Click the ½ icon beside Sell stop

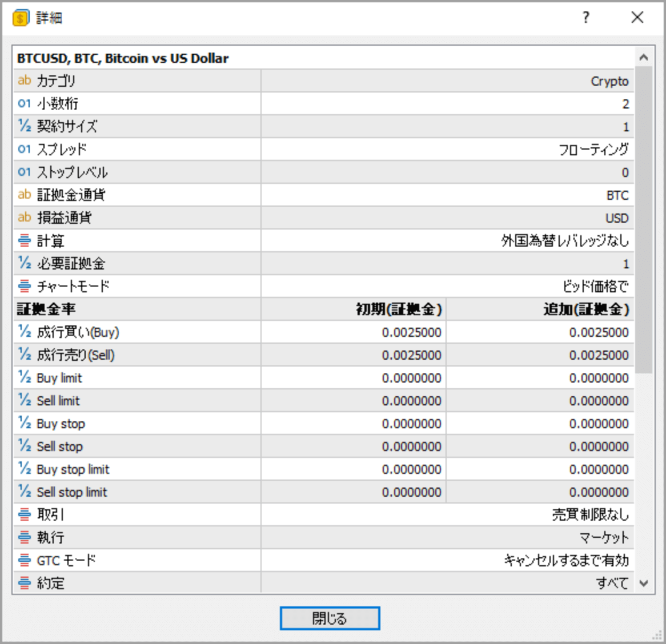click(24, 446)
